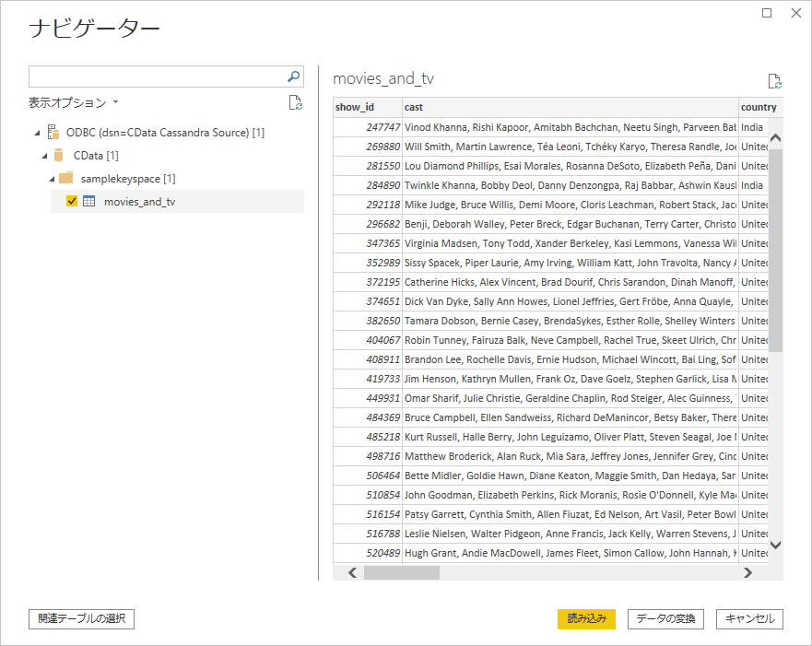Collapse the ODBC data source node
The image size is (812, 646).
(x=37, y=133)
